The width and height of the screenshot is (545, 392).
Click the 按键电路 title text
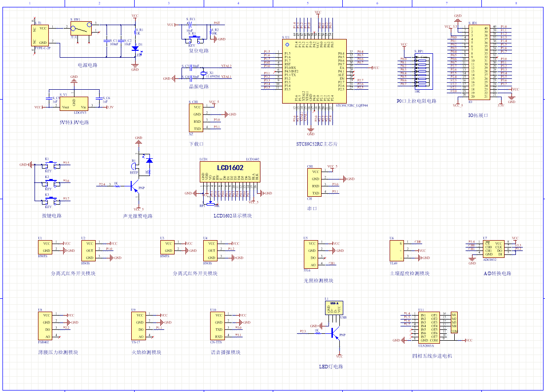point(52,216)
